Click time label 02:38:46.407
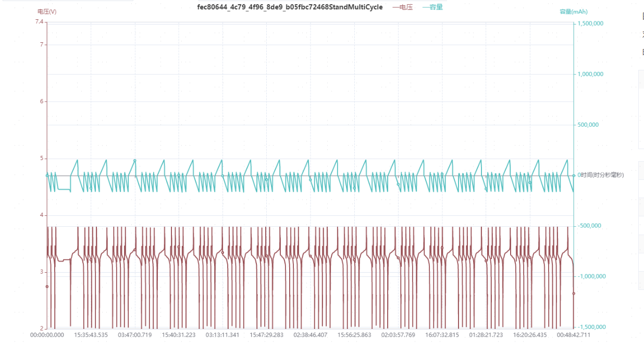 [310, 335]
